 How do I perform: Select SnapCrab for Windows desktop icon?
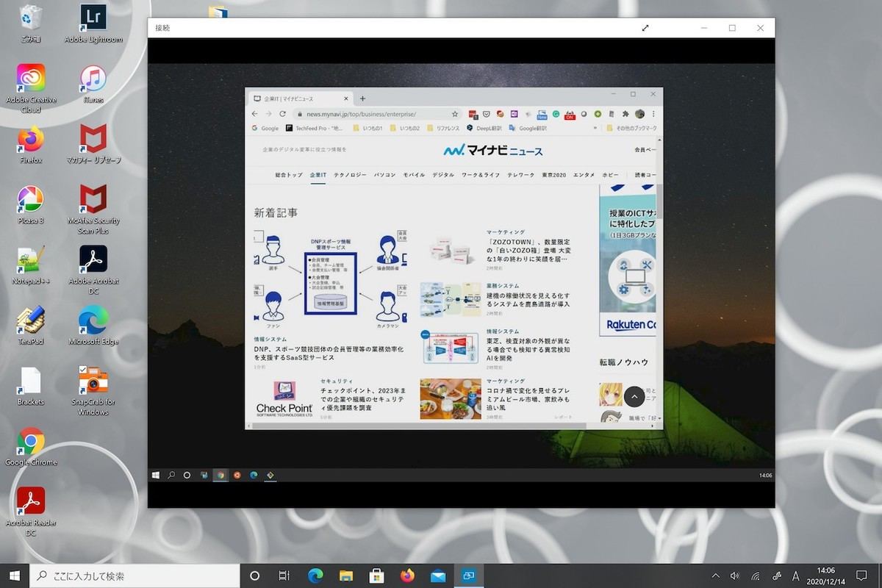click(x=93, y=390)
